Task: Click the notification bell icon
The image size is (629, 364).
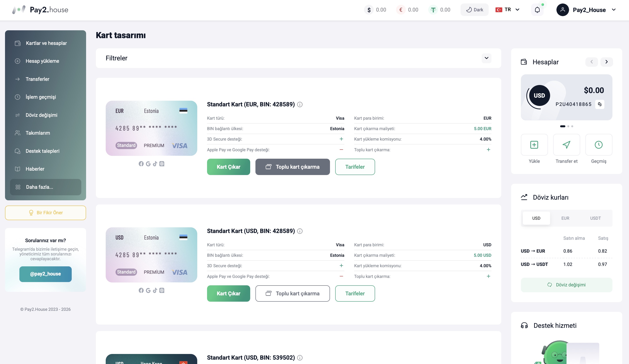Action: click(537, 10)
